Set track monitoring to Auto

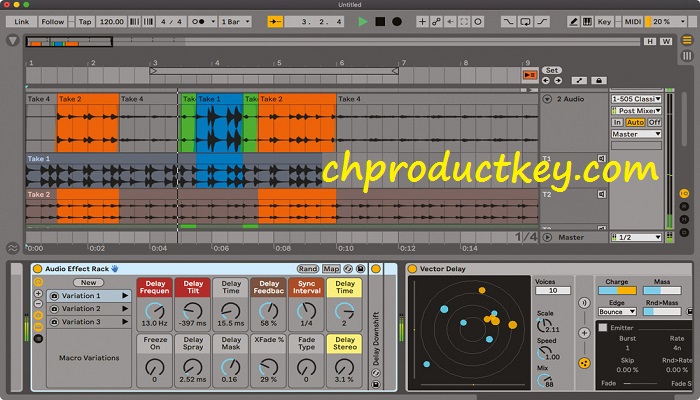[635, 122]
